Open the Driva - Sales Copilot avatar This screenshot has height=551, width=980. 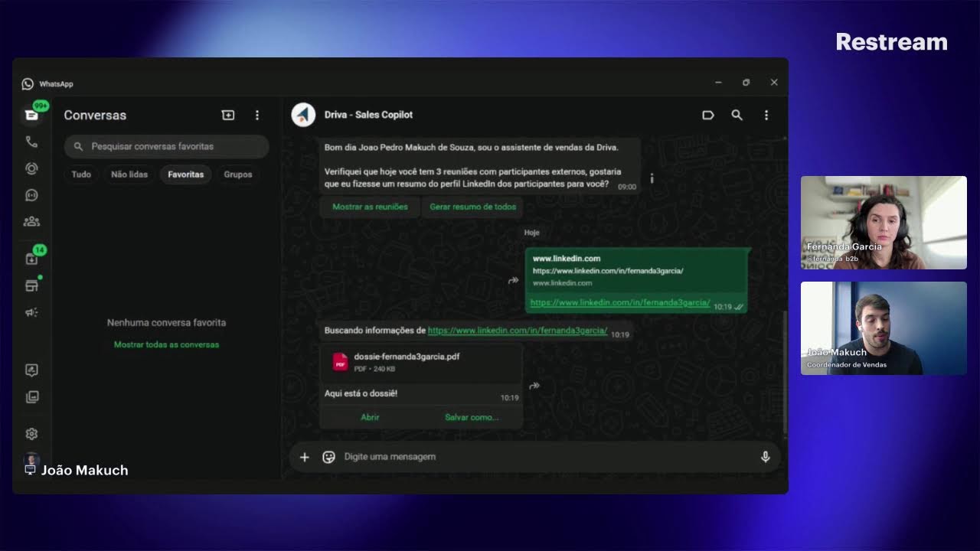[304, 115]
